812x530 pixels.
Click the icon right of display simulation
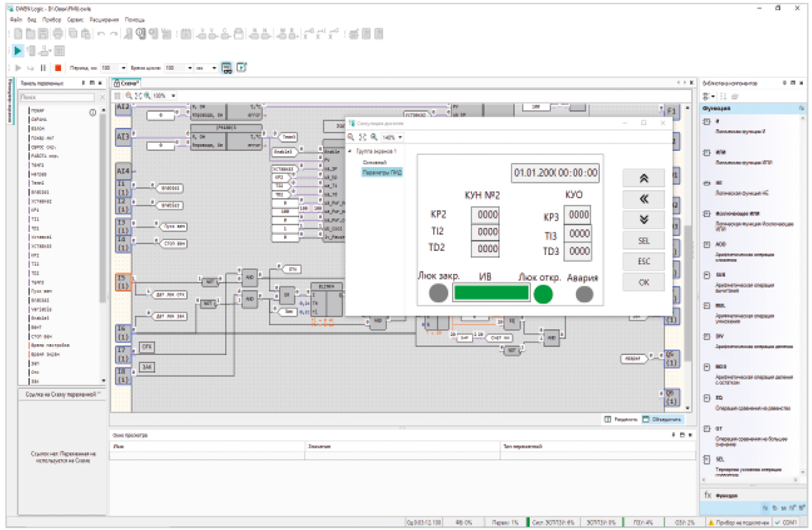coord(242,67)
